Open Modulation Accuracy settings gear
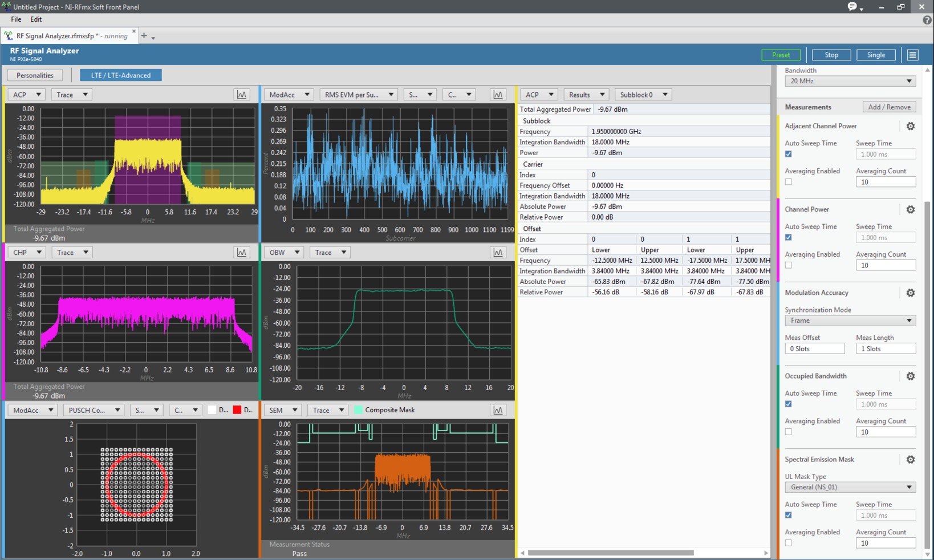934x560 pixels. coord(911,293)
